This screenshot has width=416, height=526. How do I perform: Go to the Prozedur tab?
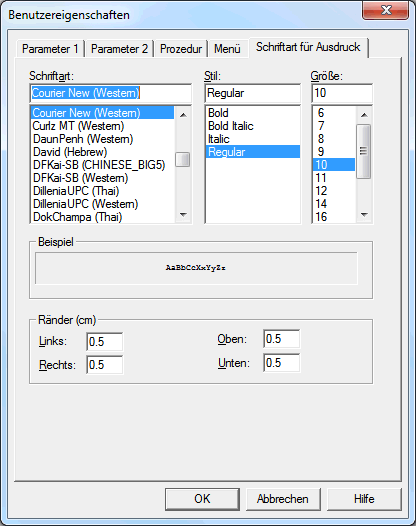click(x=181, y=49)
